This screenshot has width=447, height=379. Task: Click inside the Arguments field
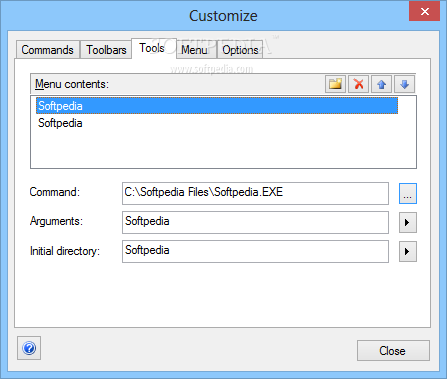pyautogui.click(x=255, y=222)
